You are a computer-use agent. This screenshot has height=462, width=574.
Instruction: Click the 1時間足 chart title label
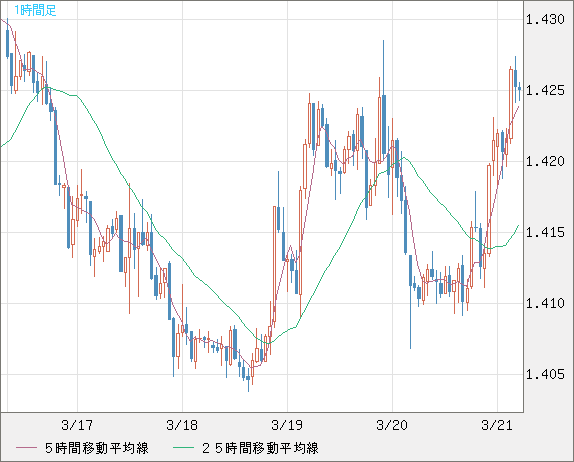coord(35,10)
